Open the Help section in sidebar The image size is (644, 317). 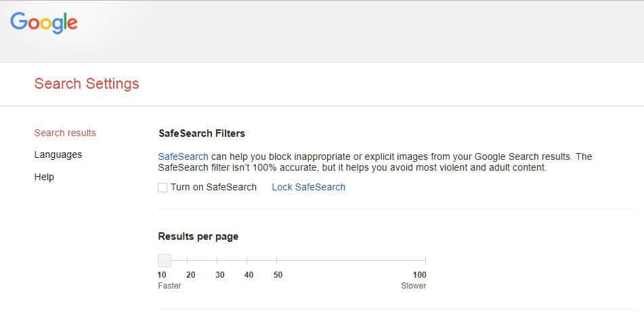(x=44, y=177)
